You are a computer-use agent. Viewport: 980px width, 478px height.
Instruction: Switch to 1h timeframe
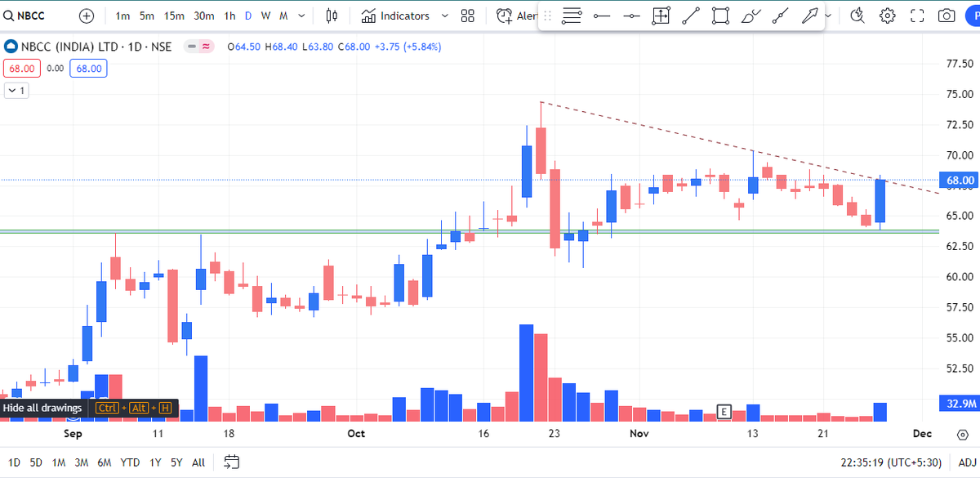230,16
